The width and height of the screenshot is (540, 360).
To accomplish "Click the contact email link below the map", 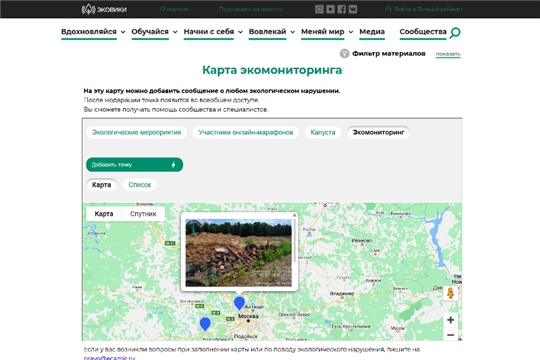I will coord(109,358).
